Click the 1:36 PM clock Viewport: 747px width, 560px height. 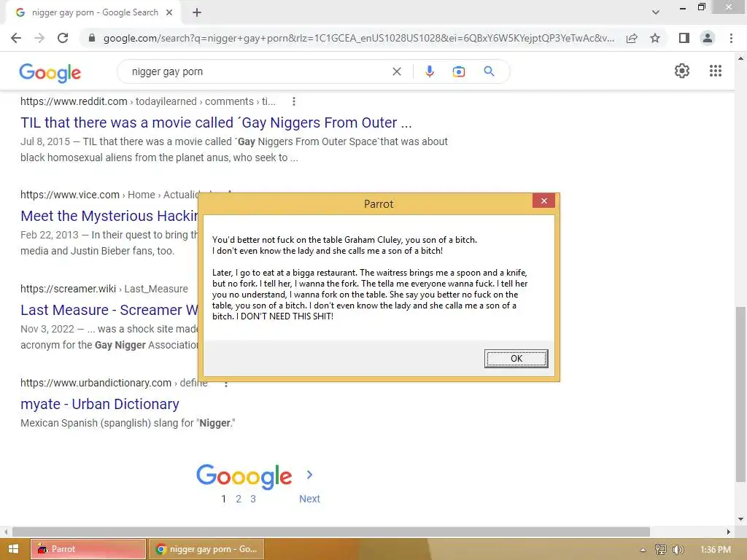click(715, 550)
